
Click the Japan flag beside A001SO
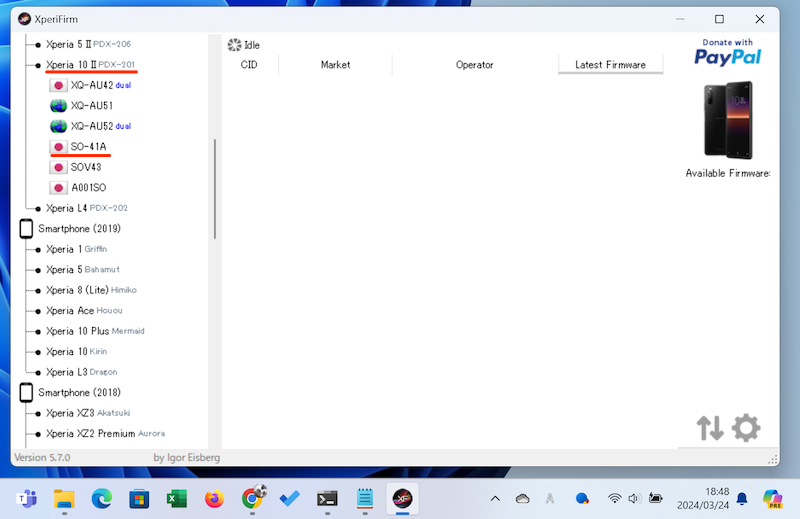point(59,187)
